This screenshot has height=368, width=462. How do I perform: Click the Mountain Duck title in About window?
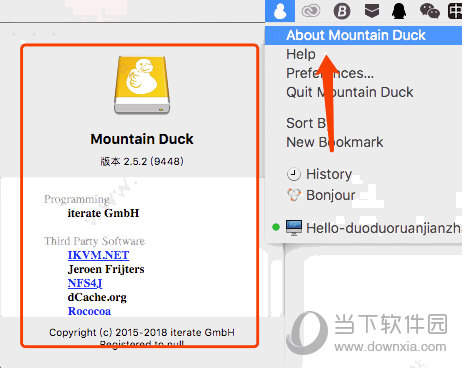[x=142, y=139]
